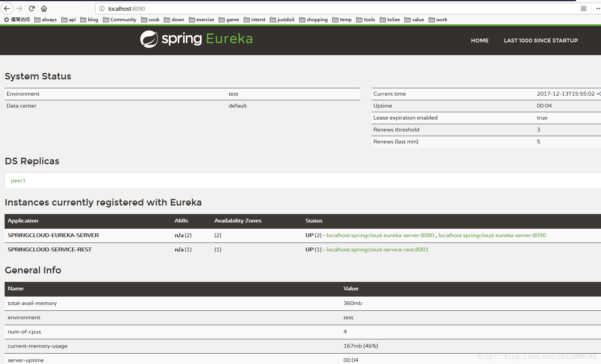601x364 pixels.
Task: Open the work bookmark folder
Action: coord(438,20)
